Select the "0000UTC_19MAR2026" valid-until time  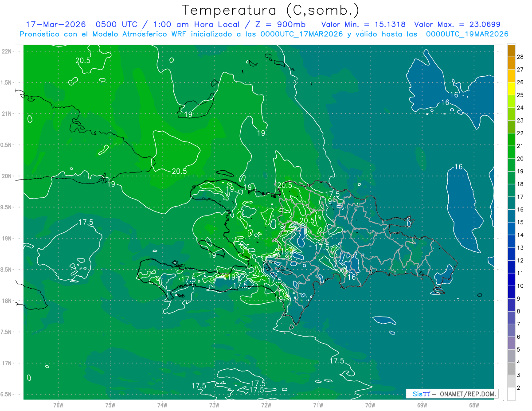467,34
